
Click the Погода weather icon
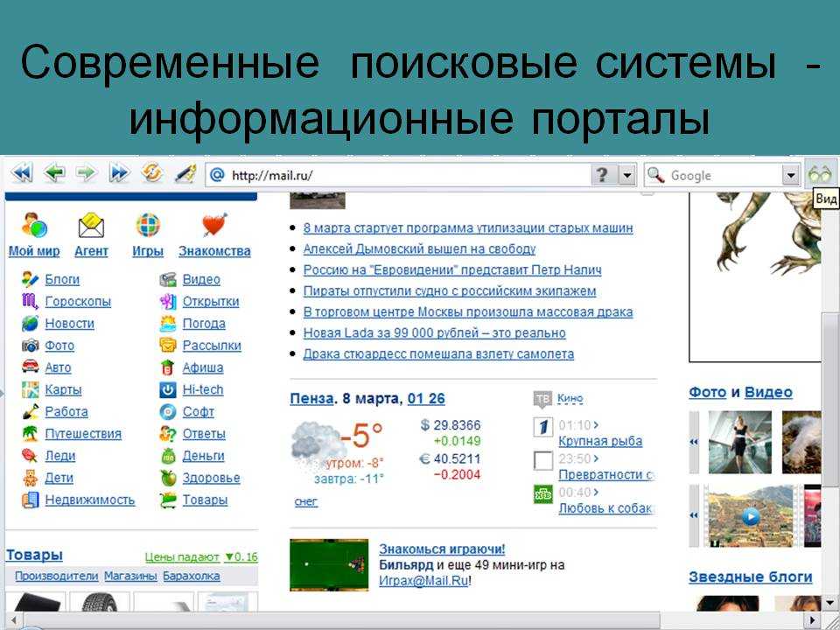click(168, 323)
